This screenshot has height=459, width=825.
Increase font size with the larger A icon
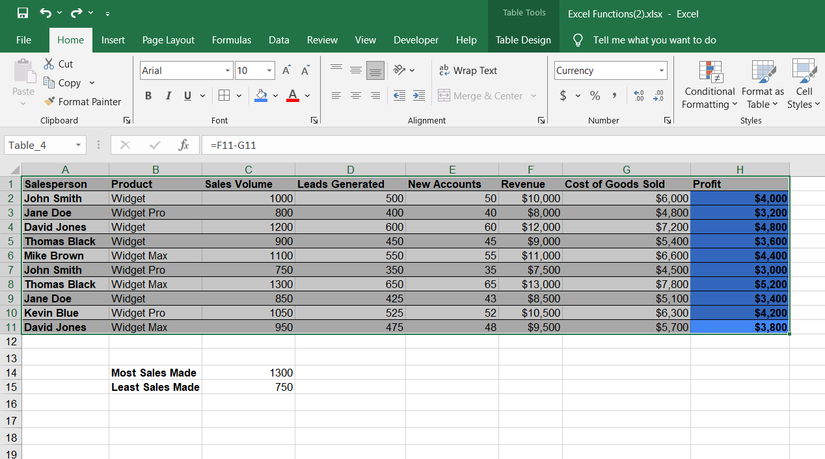pos(286,70)
